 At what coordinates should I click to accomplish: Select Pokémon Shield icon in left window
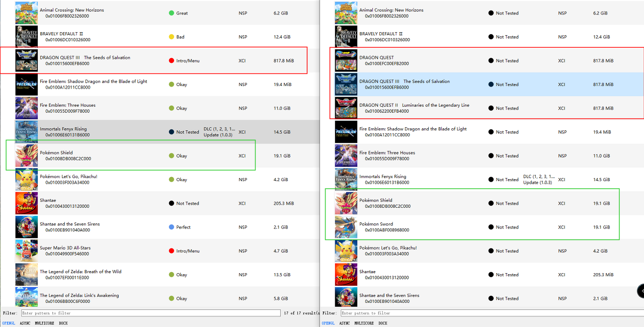[26, 156]
